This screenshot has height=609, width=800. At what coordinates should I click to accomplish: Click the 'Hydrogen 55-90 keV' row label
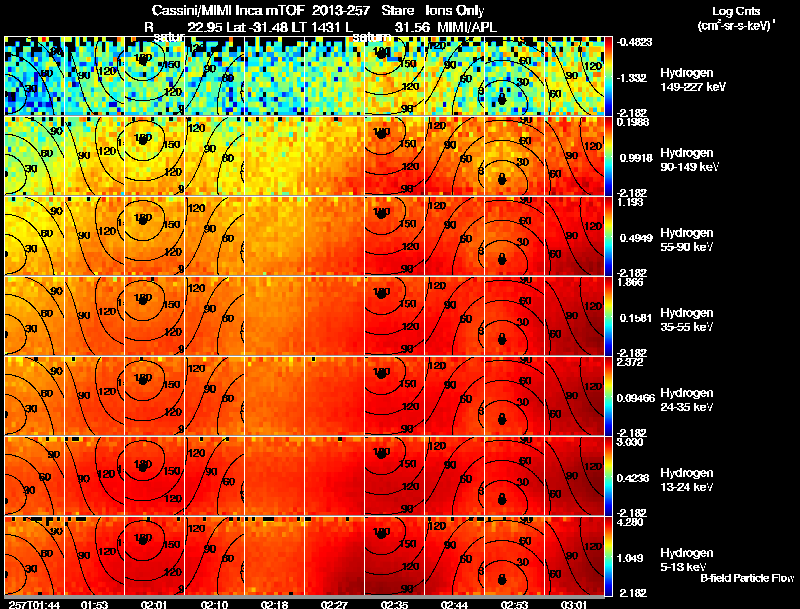687,240
